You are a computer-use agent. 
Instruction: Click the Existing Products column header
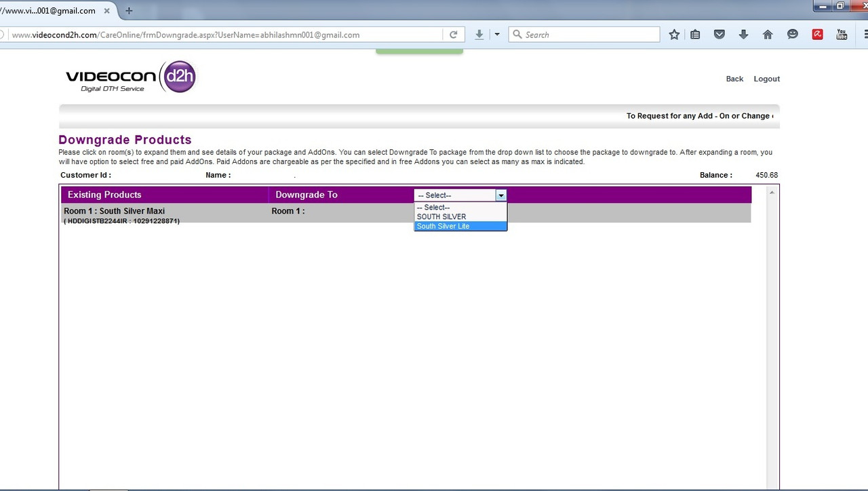coord(104,195)
